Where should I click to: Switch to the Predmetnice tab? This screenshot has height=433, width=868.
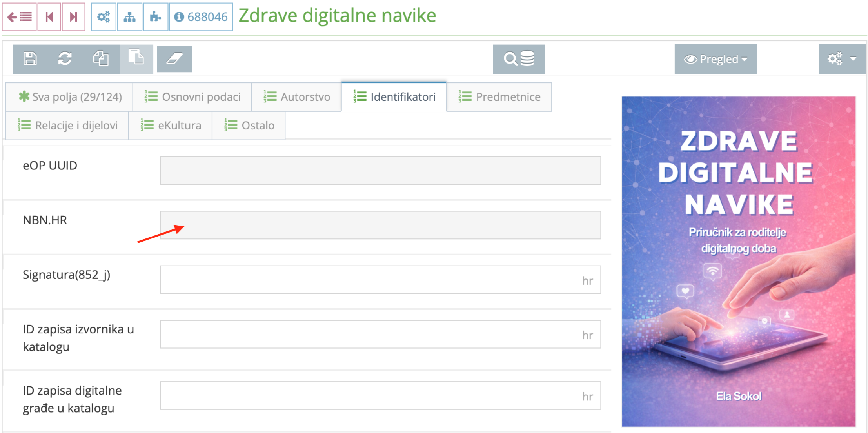499,96
